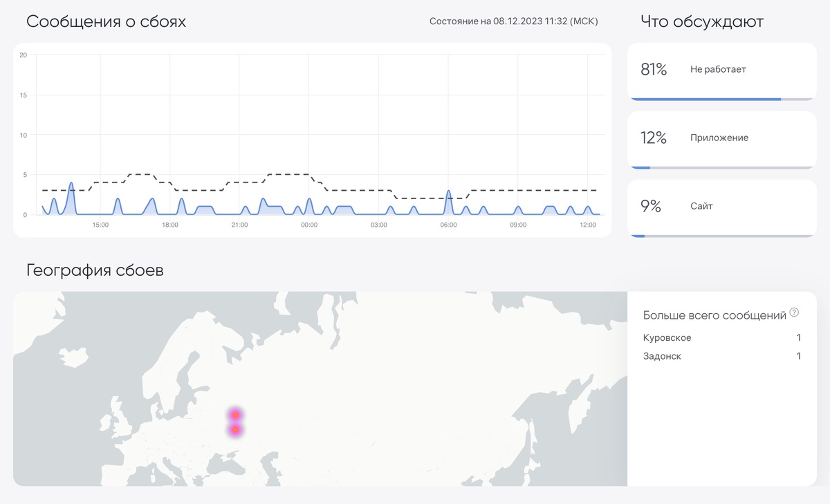Click the chart spike at 06:00

pyautogui.click(x=448, y=192)
